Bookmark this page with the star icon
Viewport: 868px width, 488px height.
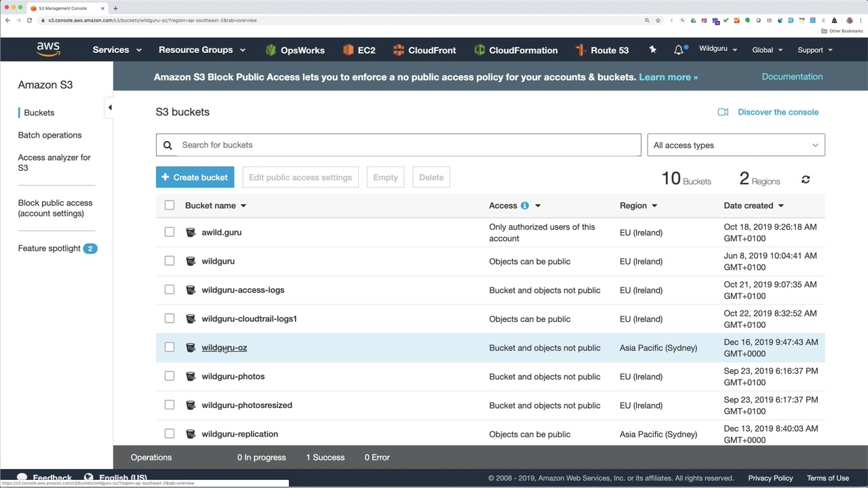coord(658,20)
